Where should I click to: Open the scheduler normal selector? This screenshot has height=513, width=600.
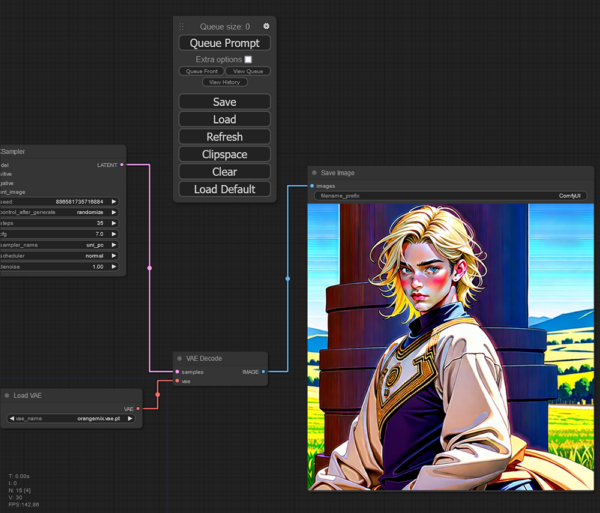(x=60, y=255)
